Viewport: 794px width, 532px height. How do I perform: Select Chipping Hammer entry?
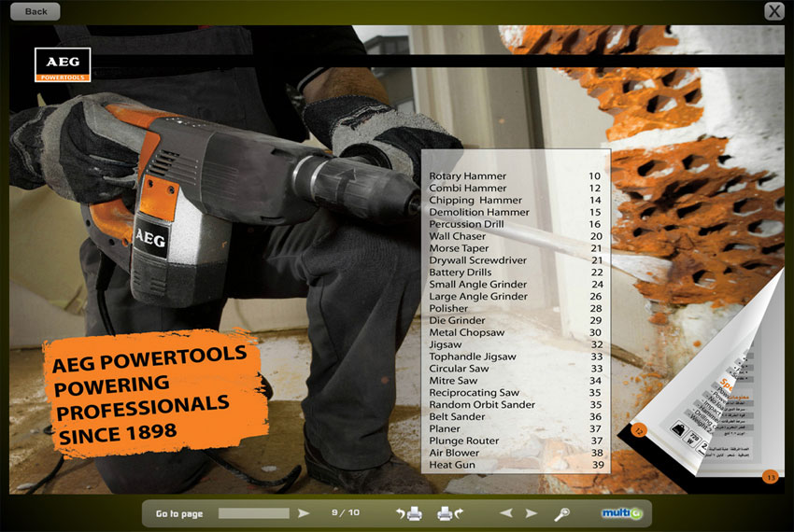[x=515, y=200]
